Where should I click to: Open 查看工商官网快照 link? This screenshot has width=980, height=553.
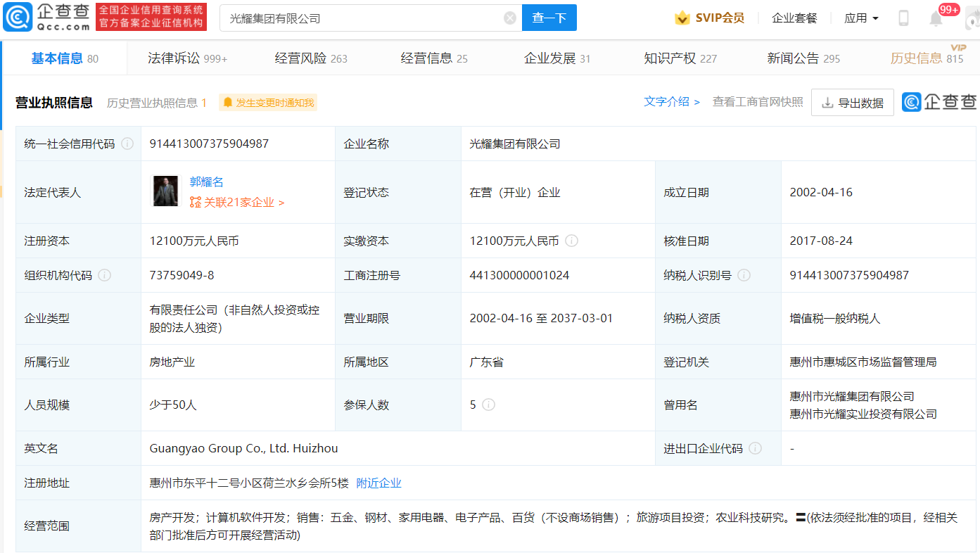(x=758, y=101)
